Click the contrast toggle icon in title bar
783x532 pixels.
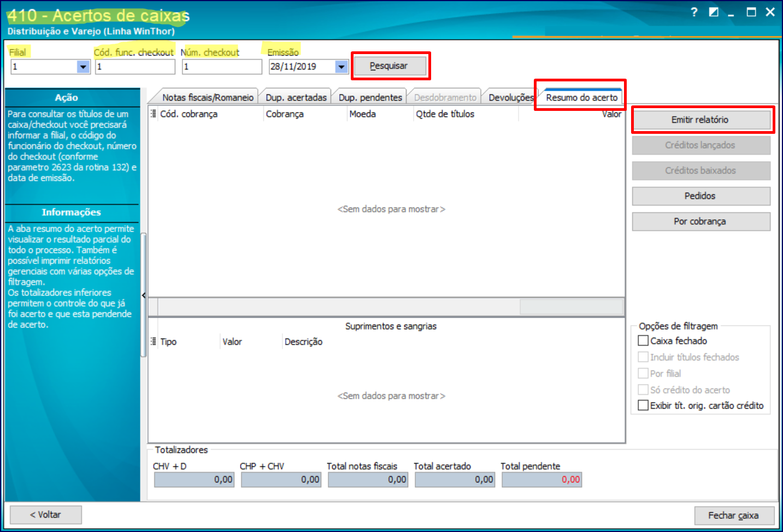714,12
